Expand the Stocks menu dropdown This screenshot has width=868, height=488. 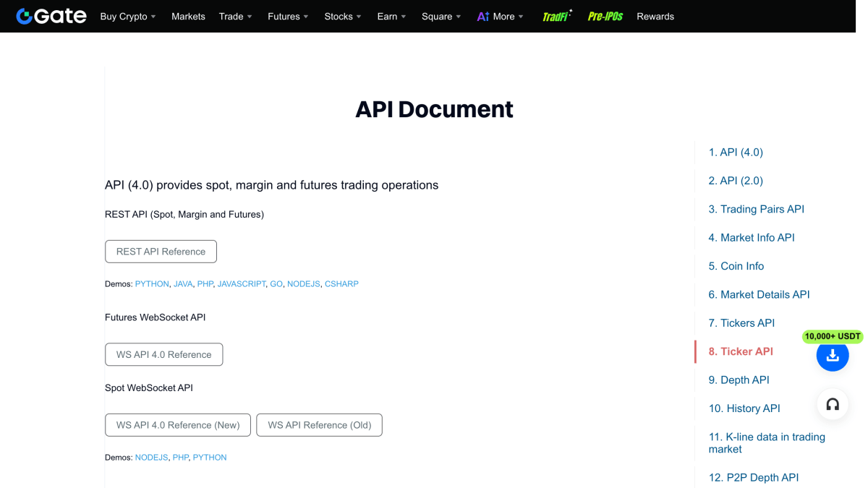tap(343, 17)
